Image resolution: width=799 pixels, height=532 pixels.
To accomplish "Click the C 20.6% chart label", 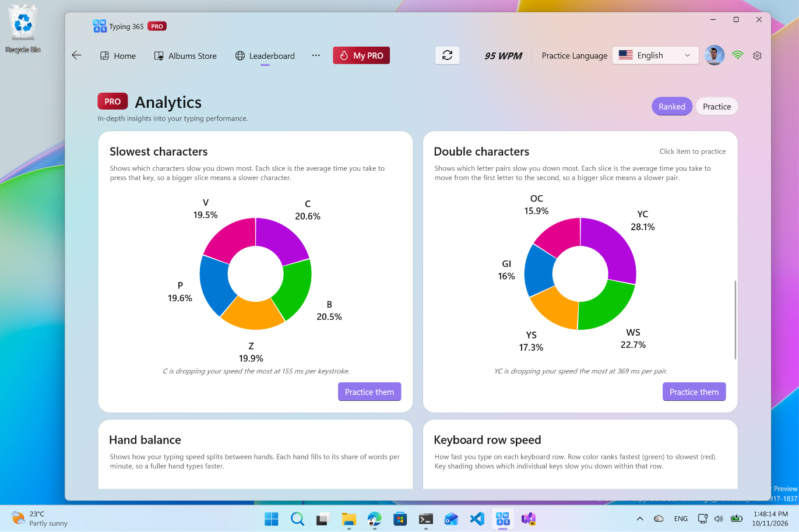I will pyautogui.click(x=308, y=210).
